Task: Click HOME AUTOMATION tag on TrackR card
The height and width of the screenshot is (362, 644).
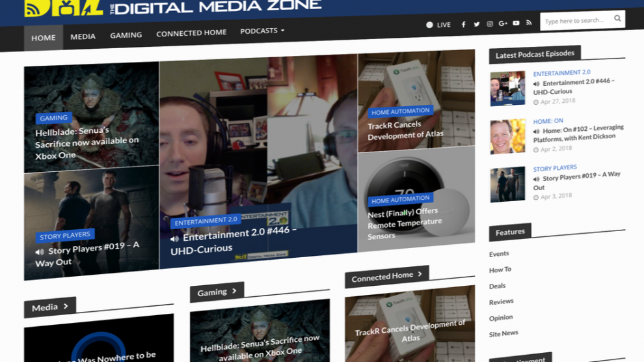Action: click(x=401, y=111)
